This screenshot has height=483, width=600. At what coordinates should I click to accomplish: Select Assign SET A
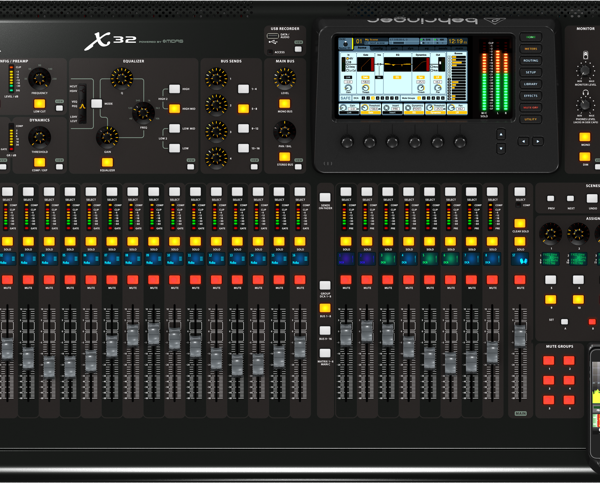pyautogui.click(x=564, y=322)
